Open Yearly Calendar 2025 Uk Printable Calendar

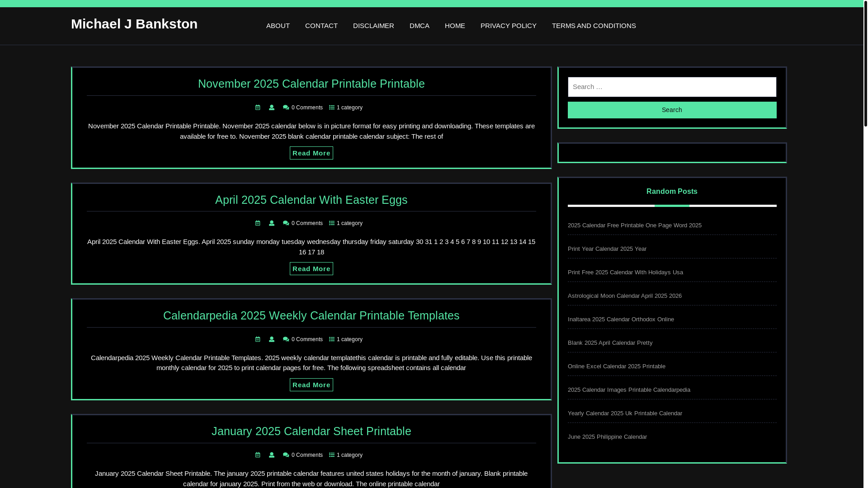pos(625,413)
